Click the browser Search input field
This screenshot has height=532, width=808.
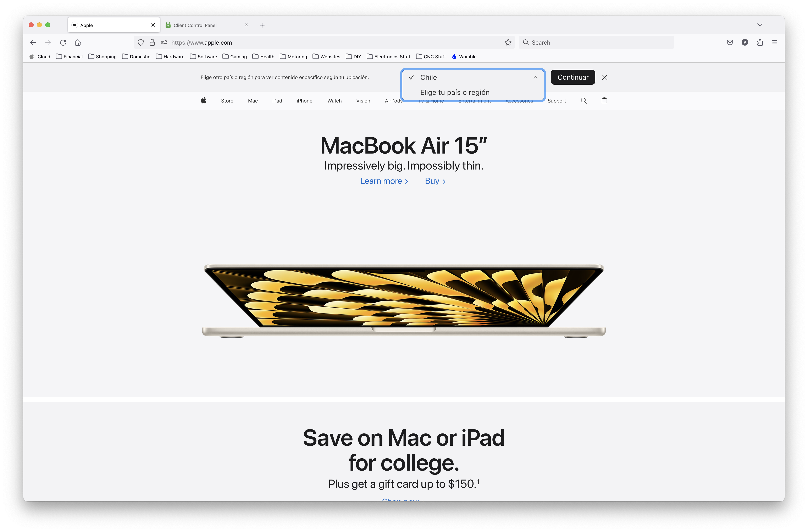click(596, 43)
